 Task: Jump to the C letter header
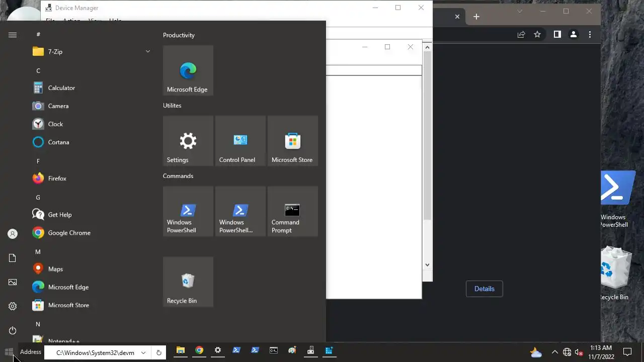pyautogui.click(x=38, y=70)
